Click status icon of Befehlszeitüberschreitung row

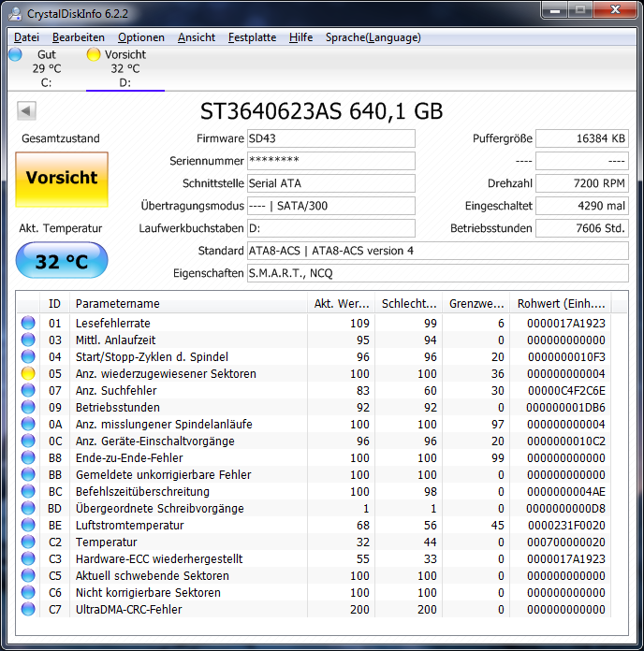coord(28,491)
